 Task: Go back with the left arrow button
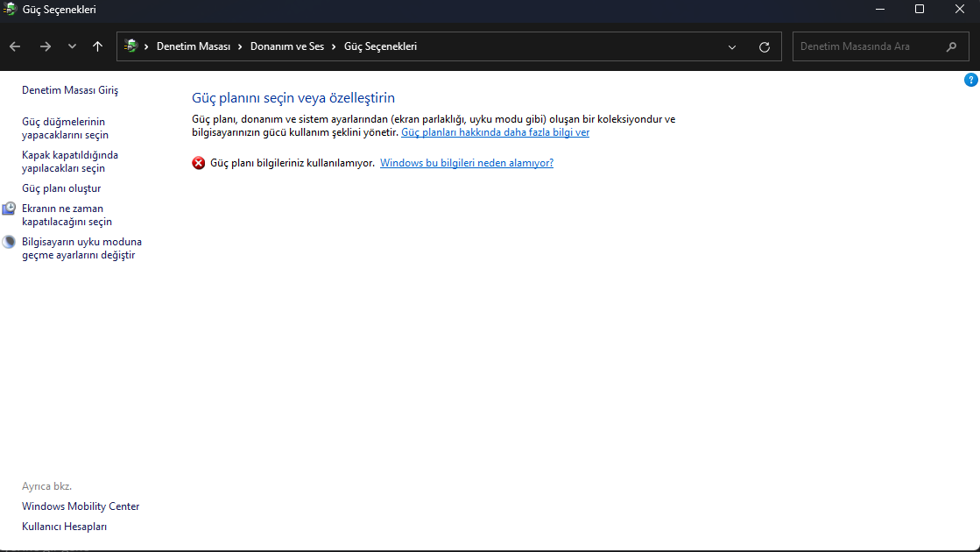point(15,46)
